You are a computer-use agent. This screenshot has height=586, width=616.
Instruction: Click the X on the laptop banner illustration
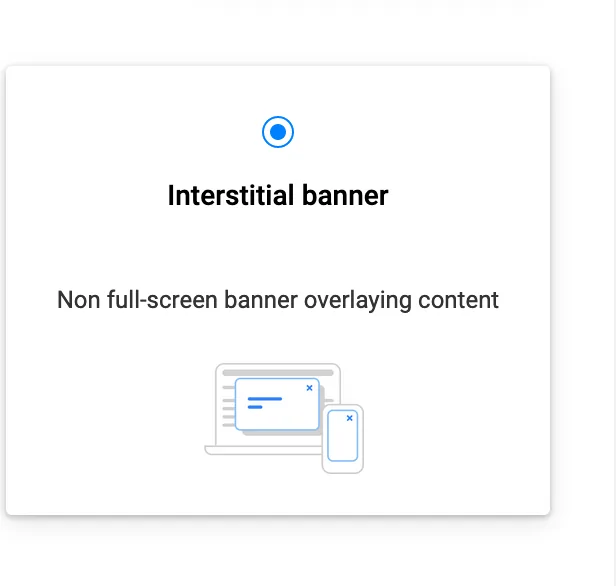(x=309, y=387)
